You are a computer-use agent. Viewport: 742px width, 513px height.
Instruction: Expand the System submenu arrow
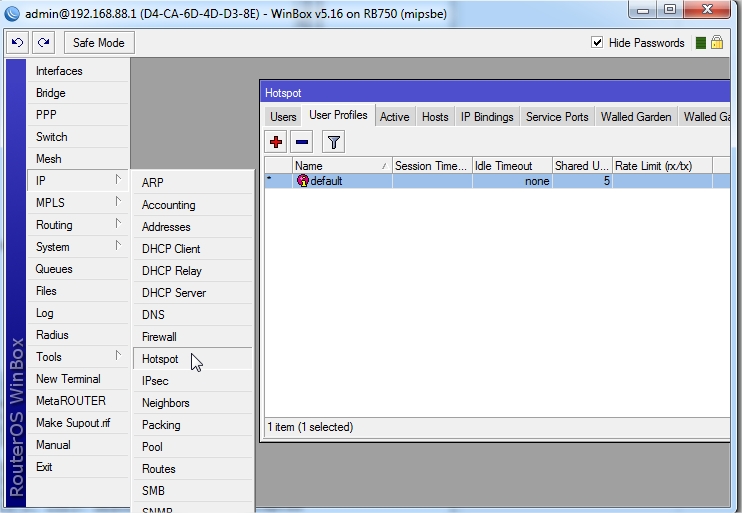click(118, 246)
